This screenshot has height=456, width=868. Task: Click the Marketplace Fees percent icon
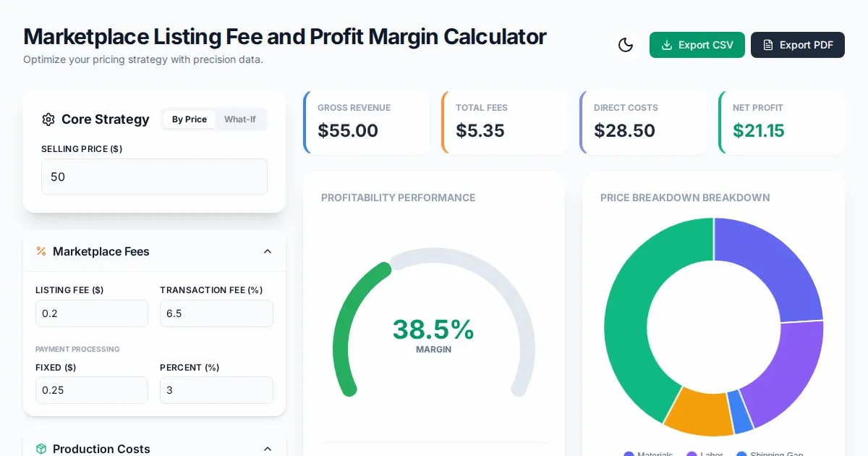41,251
